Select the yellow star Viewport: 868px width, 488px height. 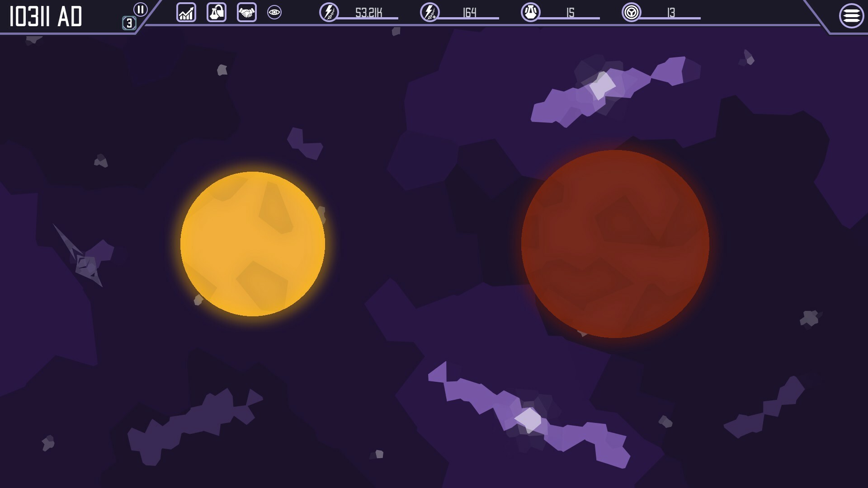pyautogui.click(x=253, y=244)
